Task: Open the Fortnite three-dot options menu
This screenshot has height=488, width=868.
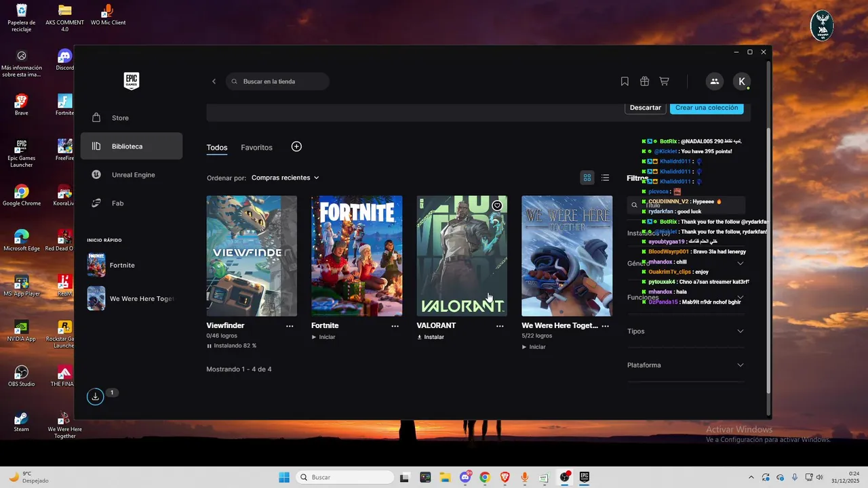Action: [x=395, y=326]
